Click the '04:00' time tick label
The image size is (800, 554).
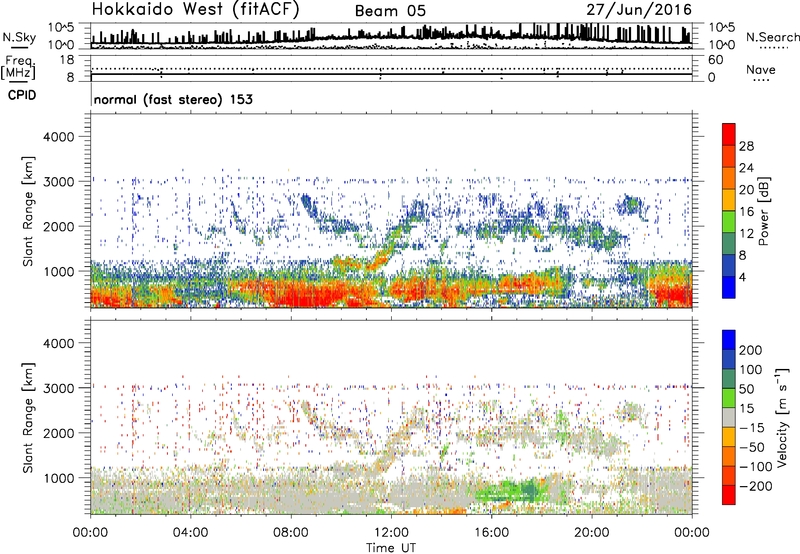[191, 533]
